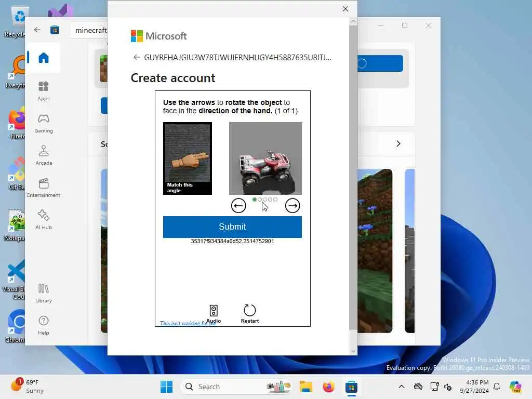Submit the captcha answer
The height and width of the screenshot is (399, 532).
232,227
